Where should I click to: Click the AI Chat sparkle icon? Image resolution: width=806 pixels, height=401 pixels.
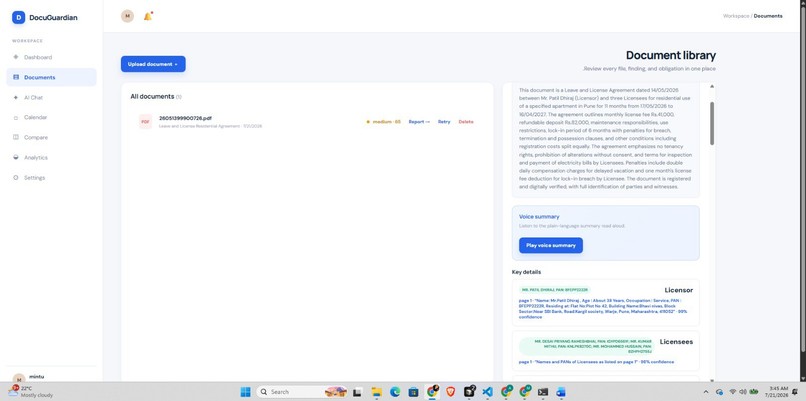15,97
